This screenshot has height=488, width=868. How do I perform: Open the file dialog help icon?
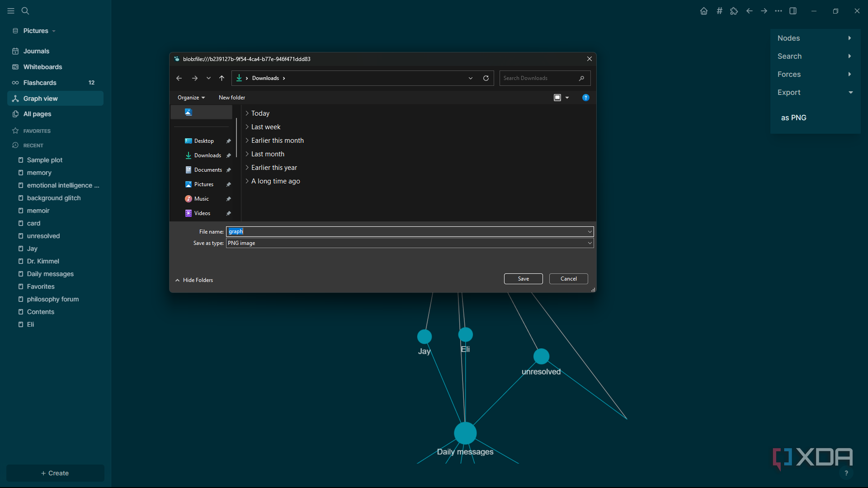point(586,98)
